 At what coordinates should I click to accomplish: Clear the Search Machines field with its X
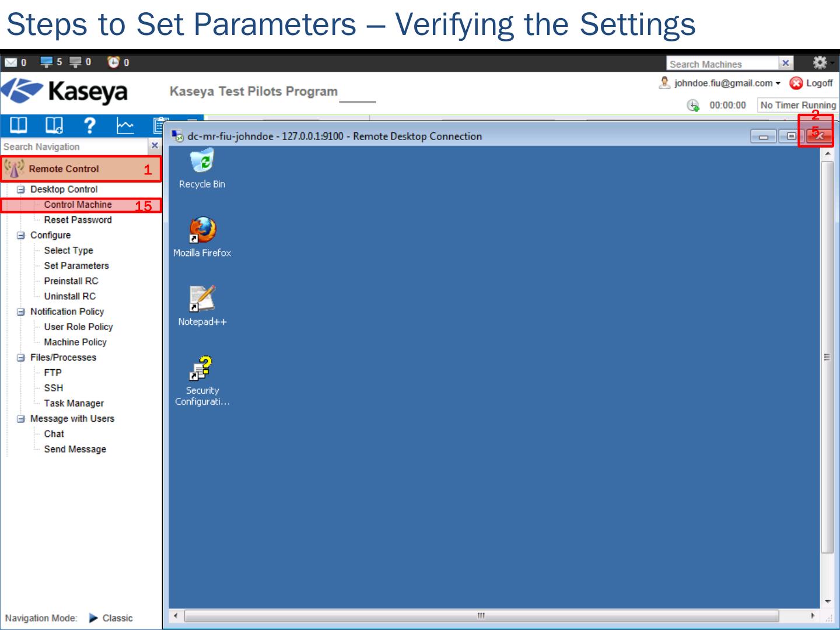(x=786, y=63)
